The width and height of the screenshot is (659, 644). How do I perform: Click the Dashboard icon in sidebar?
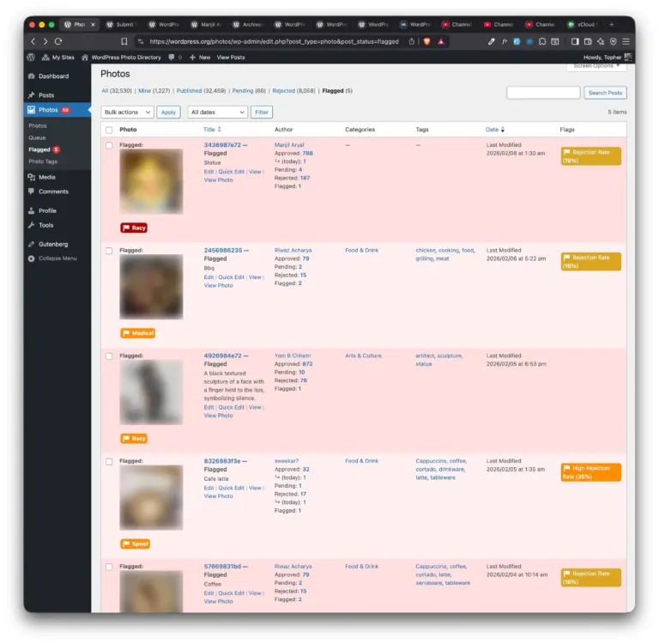32,76
